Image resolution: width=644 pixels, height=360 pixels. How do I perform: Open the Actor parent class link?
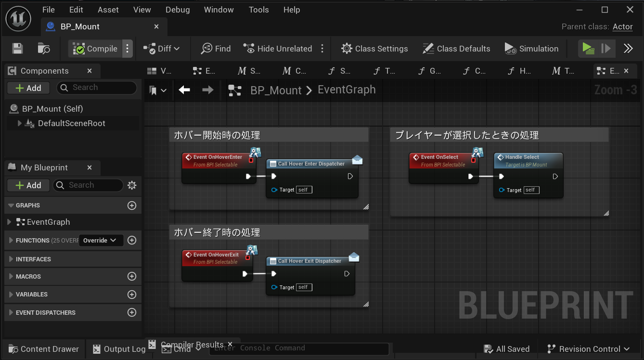[x=622, y=27]
